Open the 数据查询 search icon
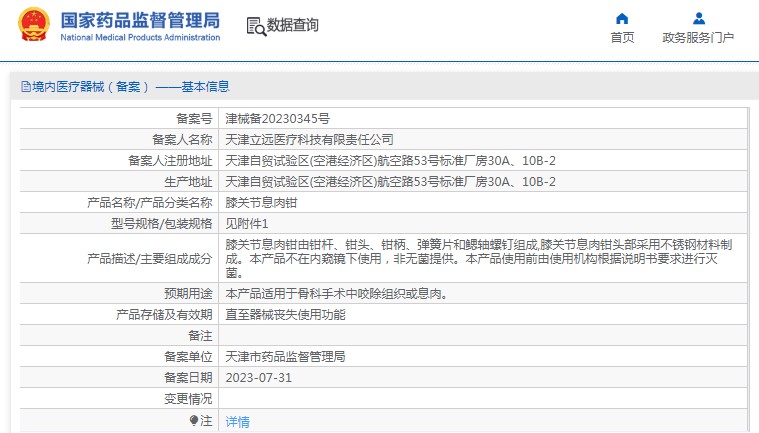Screen dimensions: 759x433 pos(256,27)
